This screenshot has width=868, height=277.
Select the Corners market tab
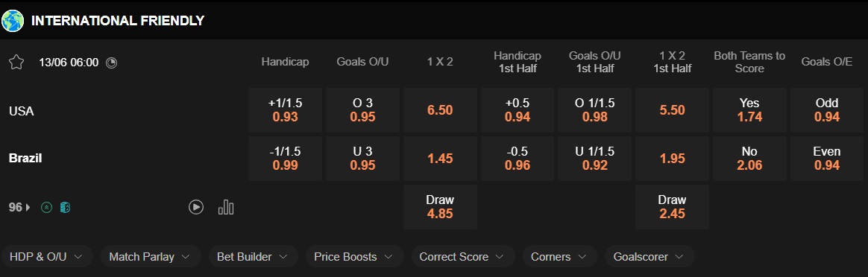click(560, 257)
